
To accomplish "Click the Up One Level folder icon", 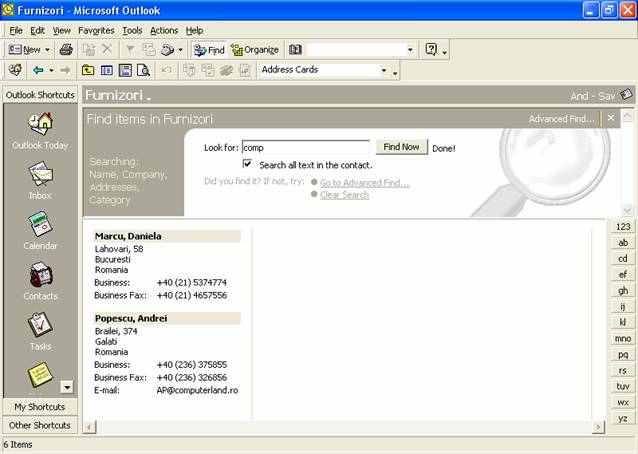I will pos(88,70).
